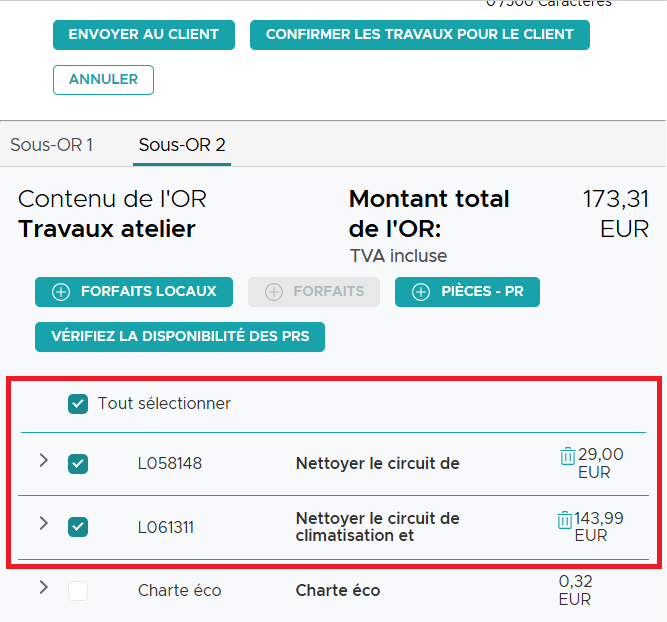Check the Charte éco checkbox
The image size is (667, 622).
[x=78, y=591]
